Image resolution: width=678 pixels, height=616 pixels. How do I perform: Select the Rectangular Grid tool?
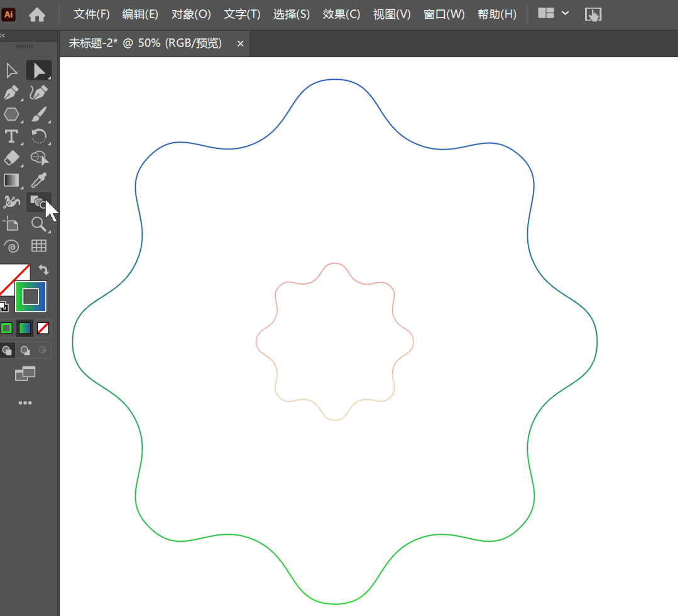pos(39,246)
